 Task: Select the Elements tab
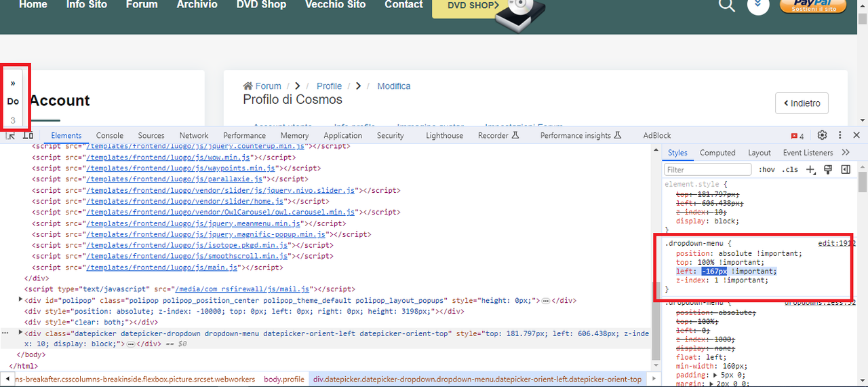coord(66,136)
